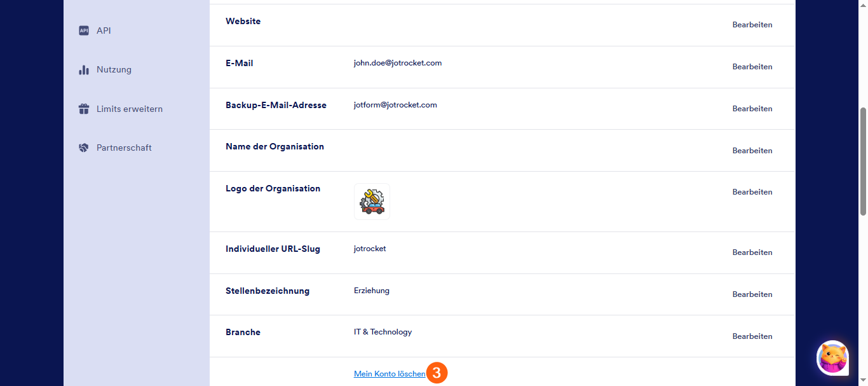The width and height of the screenshot is (868, 386).
Task: Click the Limits erweitern gift icon
Action: 84,109
